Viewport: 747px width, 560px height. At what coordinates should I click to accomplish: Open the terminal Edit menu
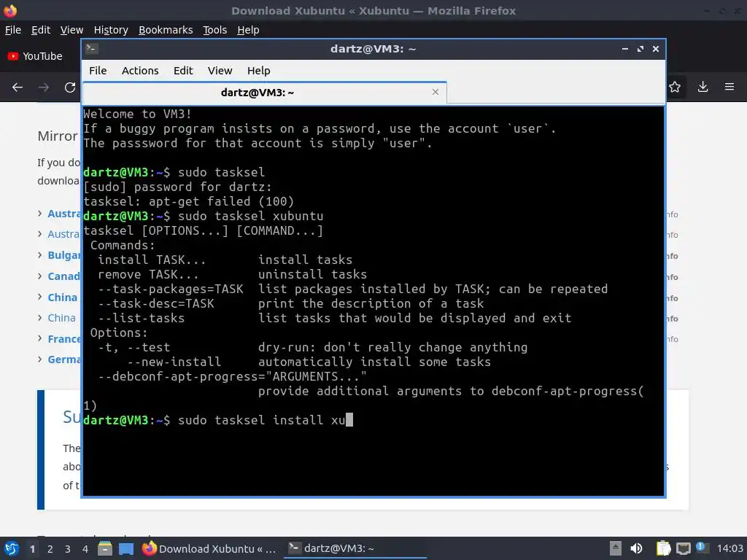point(183,71)
